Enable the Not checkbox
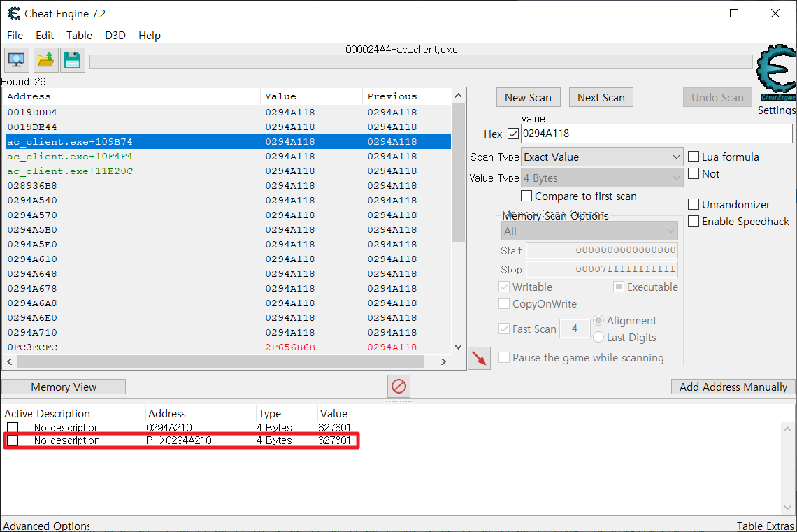This screenshot has height=532, width=797. click(x=694, y=173)
